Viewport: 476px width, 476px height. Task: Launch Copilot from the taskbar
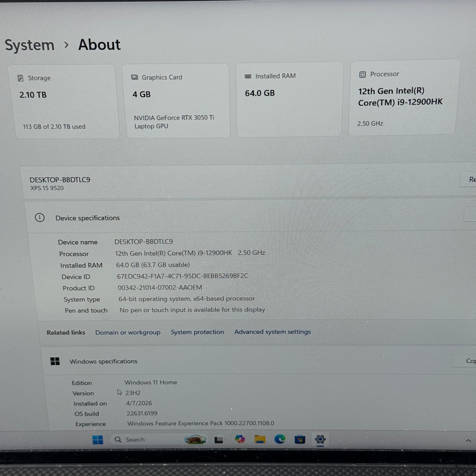(240, 439)
